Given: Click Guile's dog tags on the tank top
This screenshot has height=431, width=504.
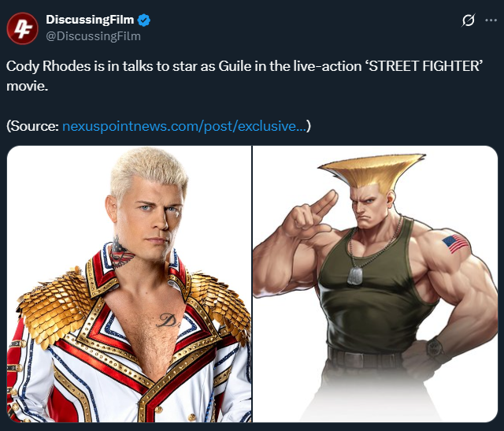Looking at the screenshot, I should [x=354, y=276].
